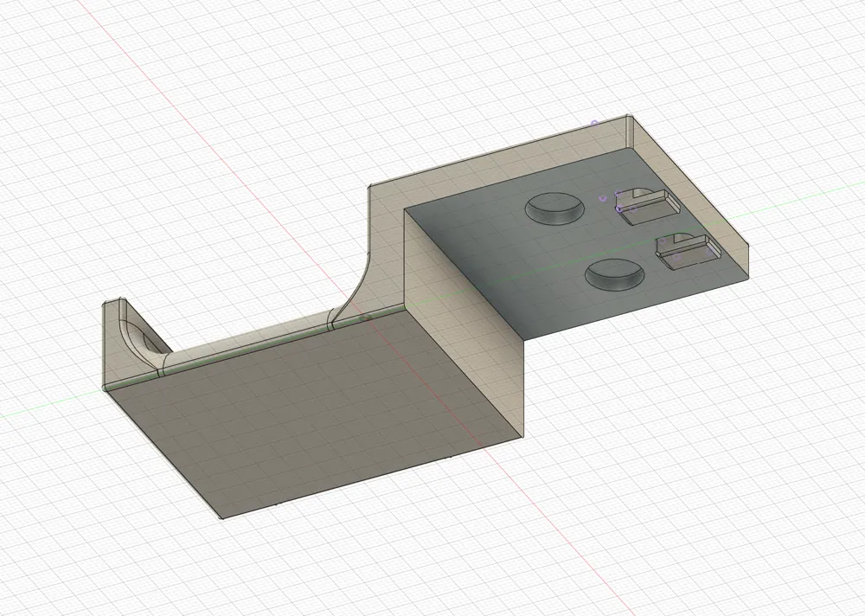The height and width of the screenshot is (616, 865).
Task: Pick the lower rectangular slot cutout
Action: pyautogui.click(x=688, y=253)
